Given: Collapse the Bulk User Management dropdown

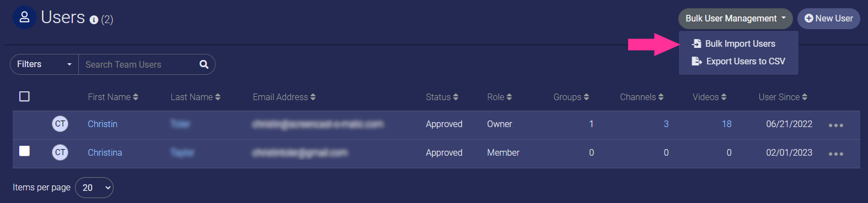Looking at the screenshot, I should click(x=735, y=19).
